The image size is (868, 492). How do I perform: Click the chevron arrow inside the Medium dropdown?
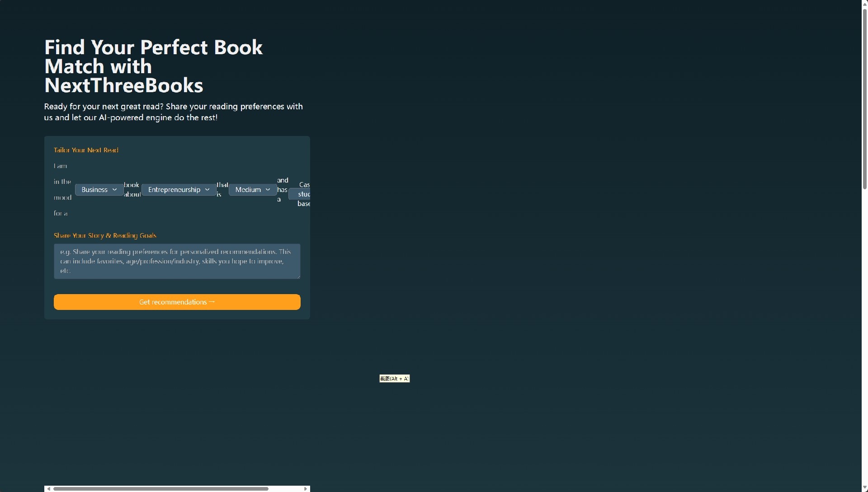(x=268, y=190)
